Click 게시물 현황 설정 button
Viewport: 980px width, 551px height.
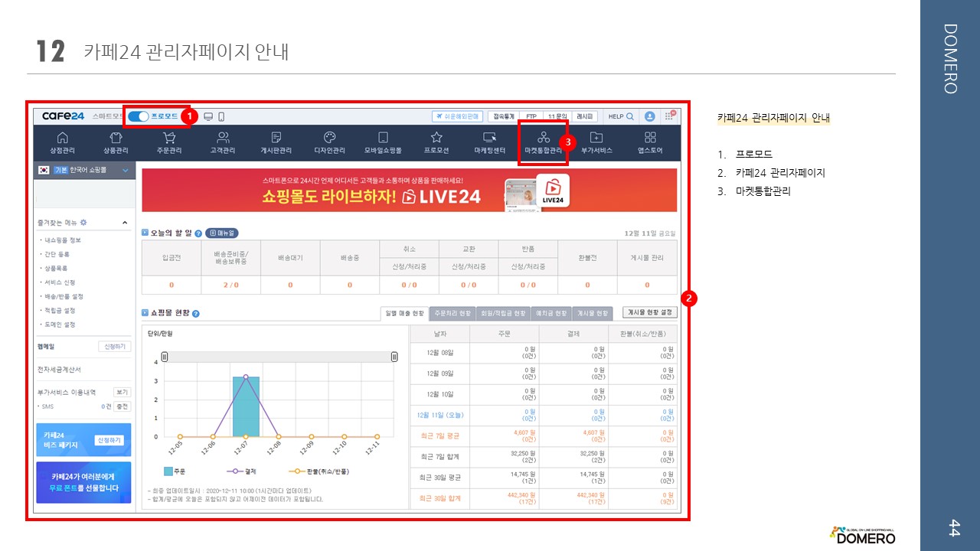click(650, 312)
